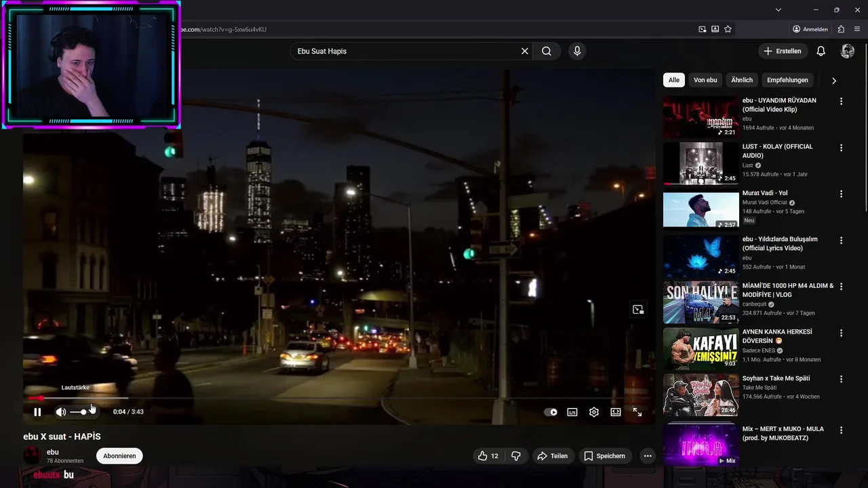The image size is (868, 488).
Task: Select the Alle filter chip
Action: coord(674,80)
